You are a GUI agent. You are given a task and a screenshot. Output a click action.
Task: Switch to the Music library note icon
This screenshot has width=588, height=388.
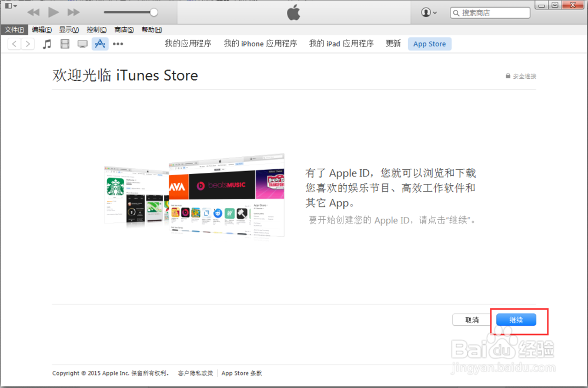coord(47,44)
